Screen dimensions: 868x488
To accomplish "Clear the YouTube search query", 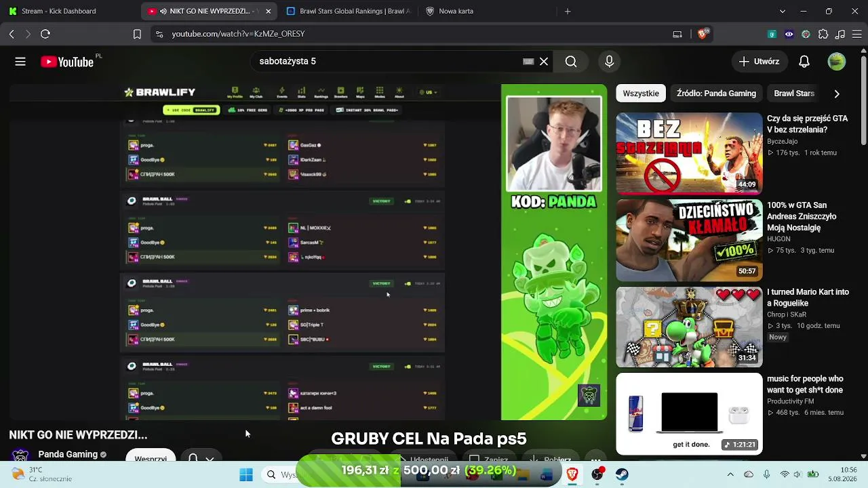I will [x=544, y=62].
